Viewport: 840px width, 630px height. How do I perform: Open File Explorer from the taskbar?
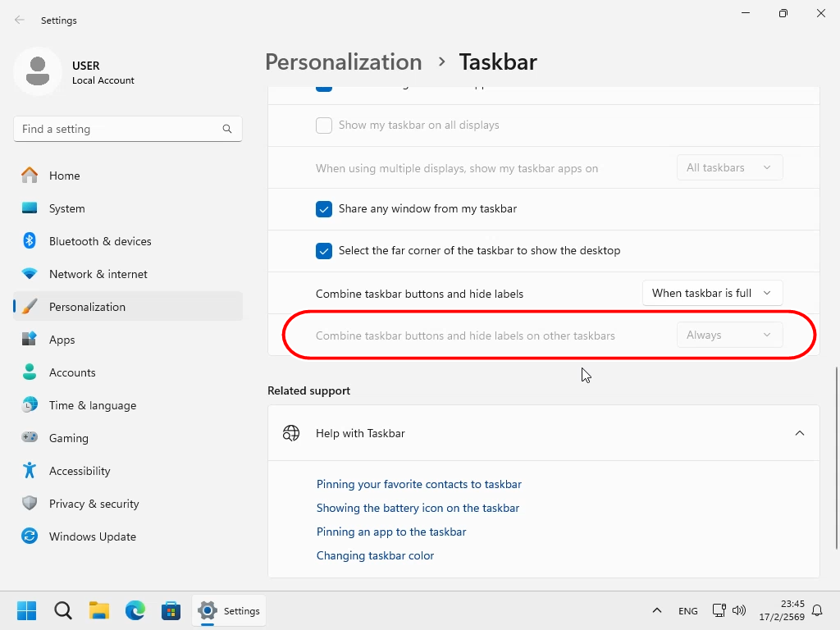[x=99, y=610]
